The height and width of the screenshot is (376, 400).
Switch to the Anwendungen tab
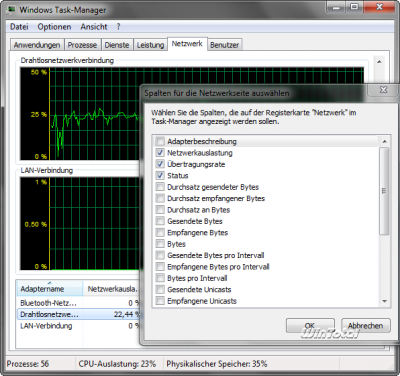click(x=37, y=45)
